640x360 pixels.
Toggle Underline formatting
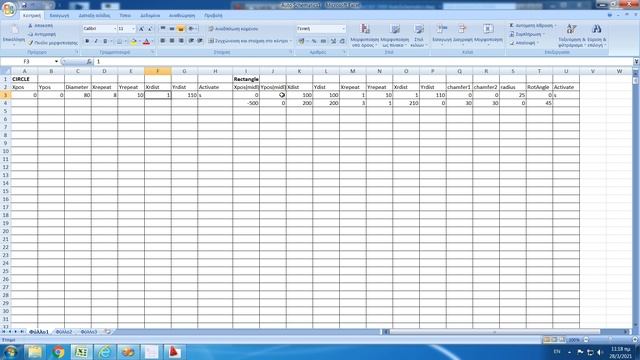105,41
